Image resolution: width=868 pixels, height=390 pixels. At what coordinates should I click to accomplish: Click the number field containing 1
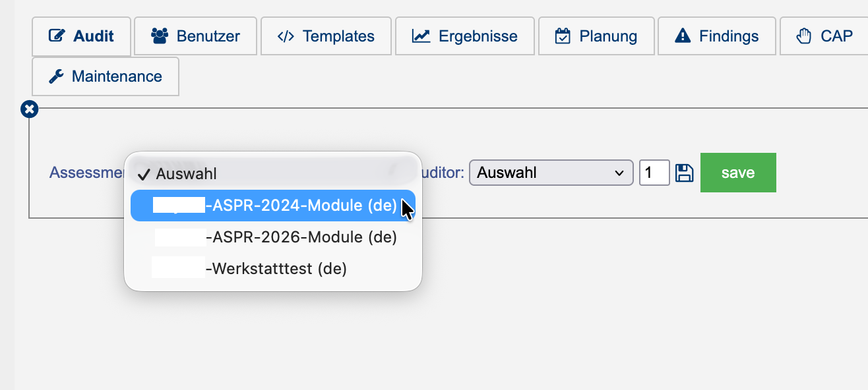point(654,173)
